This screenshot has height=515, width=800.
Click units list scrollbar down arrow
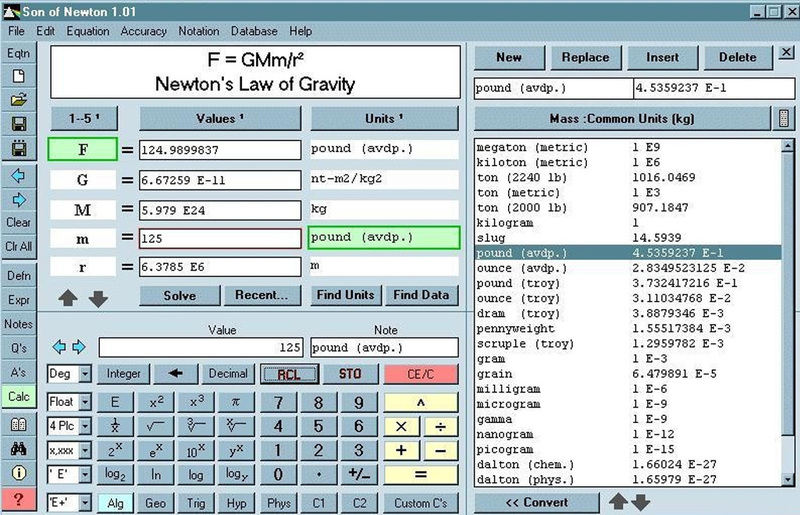[788, 479]
